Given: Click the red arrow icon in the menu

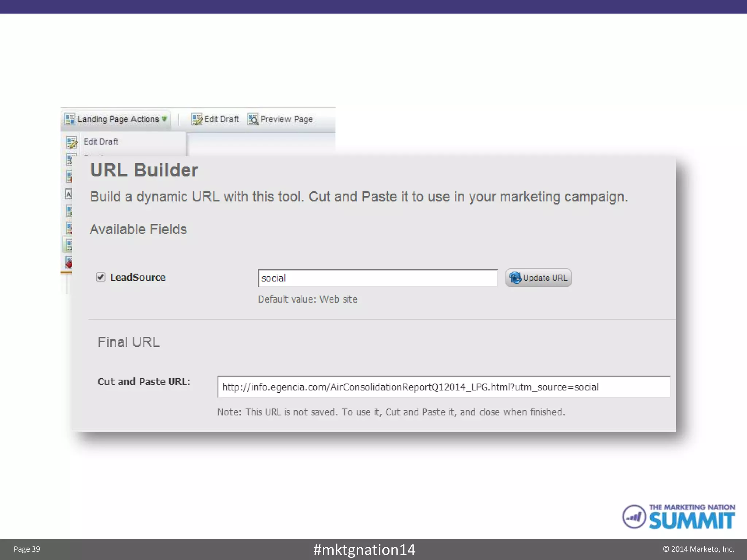Looking at the screenshot, I should pyautogui.click(x=69, y=262).
